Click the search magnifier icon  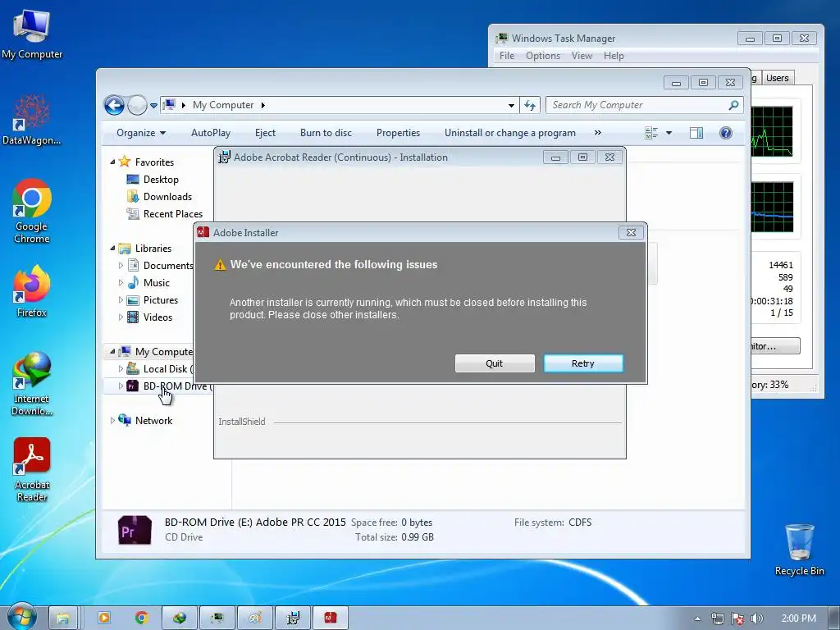coord(733,105)
